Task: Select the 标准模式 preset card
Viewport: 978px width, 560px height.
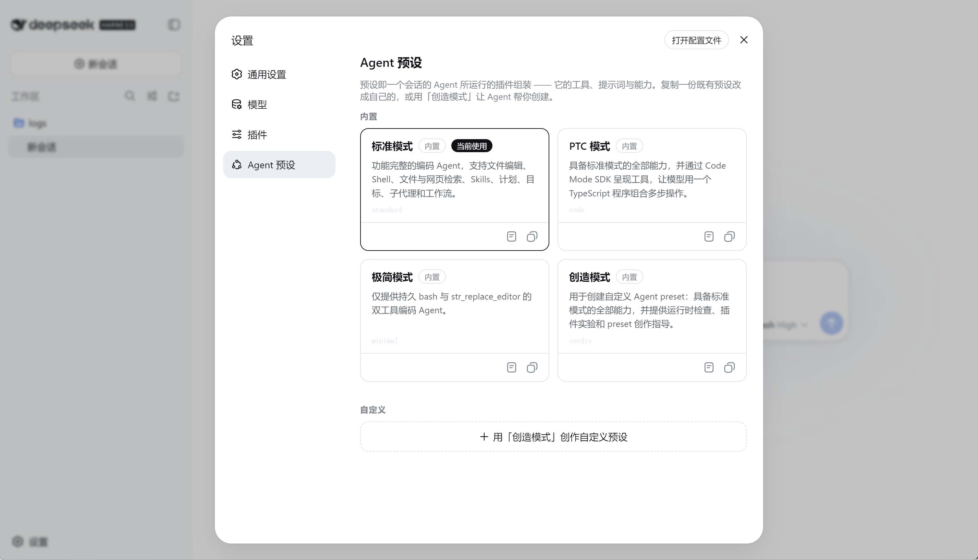Action: point(454,189)
